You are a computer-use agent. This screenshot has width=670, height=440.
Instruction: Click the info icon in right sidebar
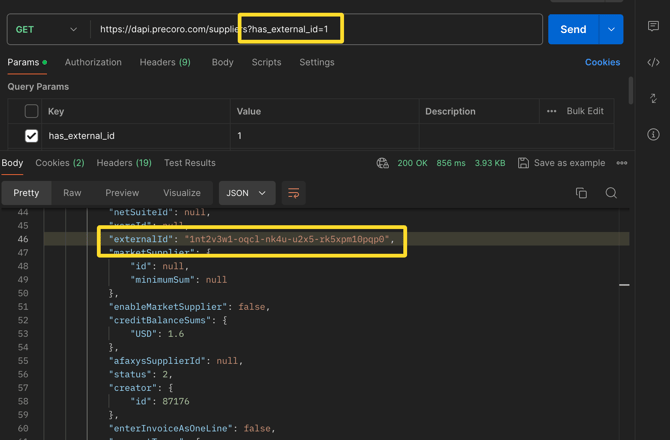click(653, 134)
